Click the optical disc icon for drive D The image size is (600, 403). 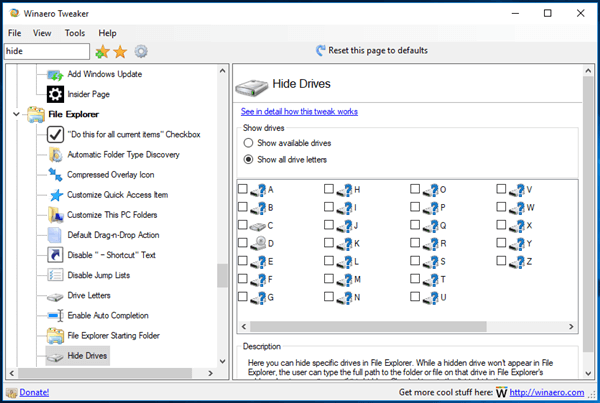point(258,243)
